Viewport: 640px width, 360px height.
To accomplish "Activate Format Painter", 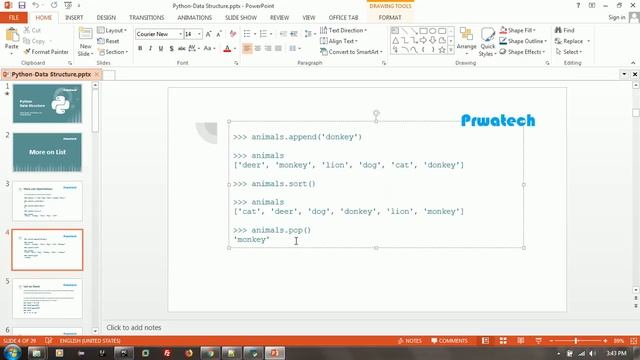I will 46,52.
